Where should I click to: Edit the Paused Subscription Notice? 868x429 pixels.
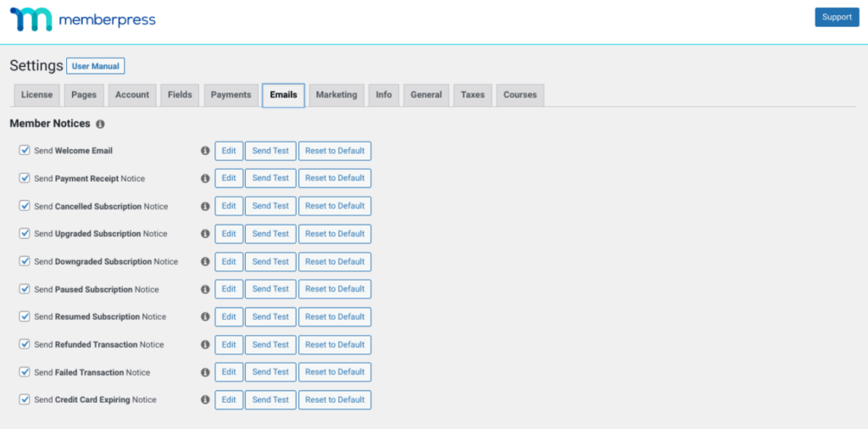(229, 289)
